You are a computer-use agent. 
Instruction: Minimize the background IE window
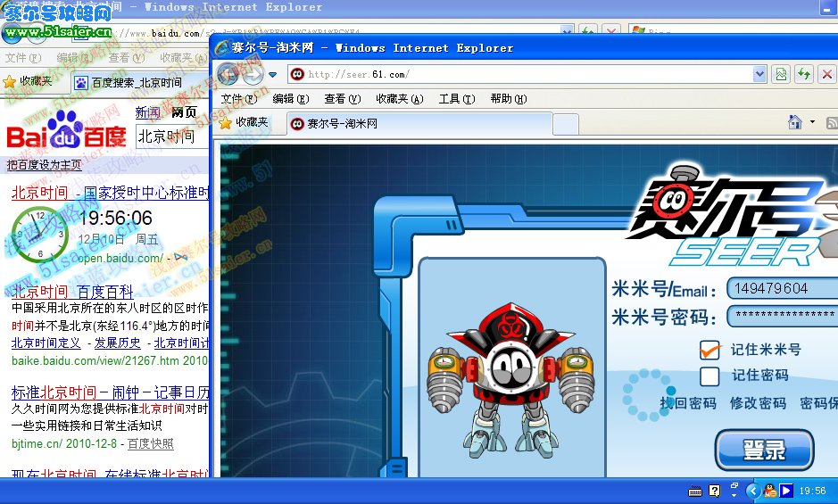coord(828,7)
